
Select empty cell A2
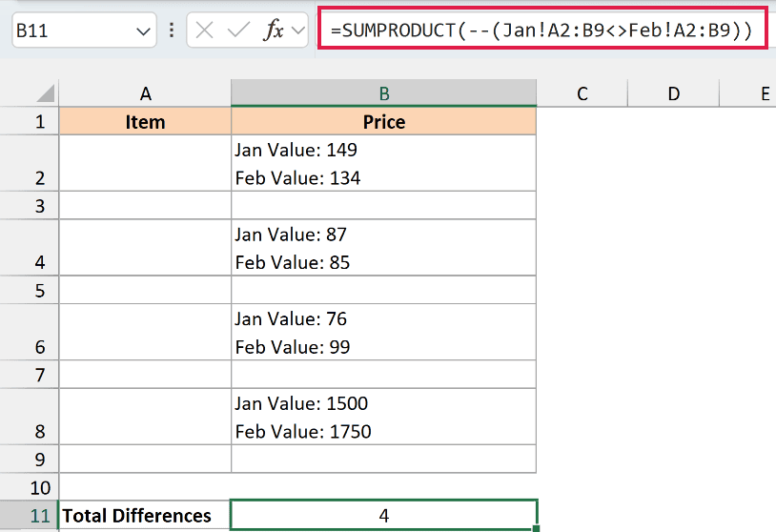(145, 163)
